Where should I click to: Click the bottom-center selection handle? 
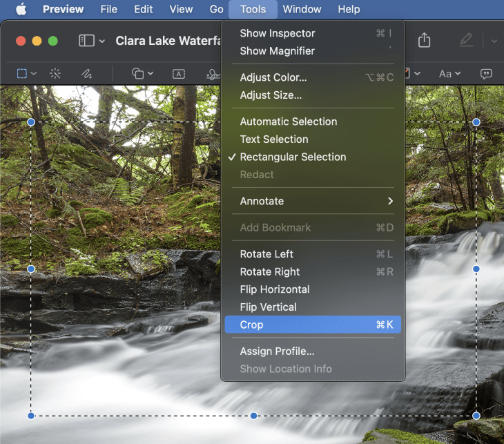pos(253,416)
